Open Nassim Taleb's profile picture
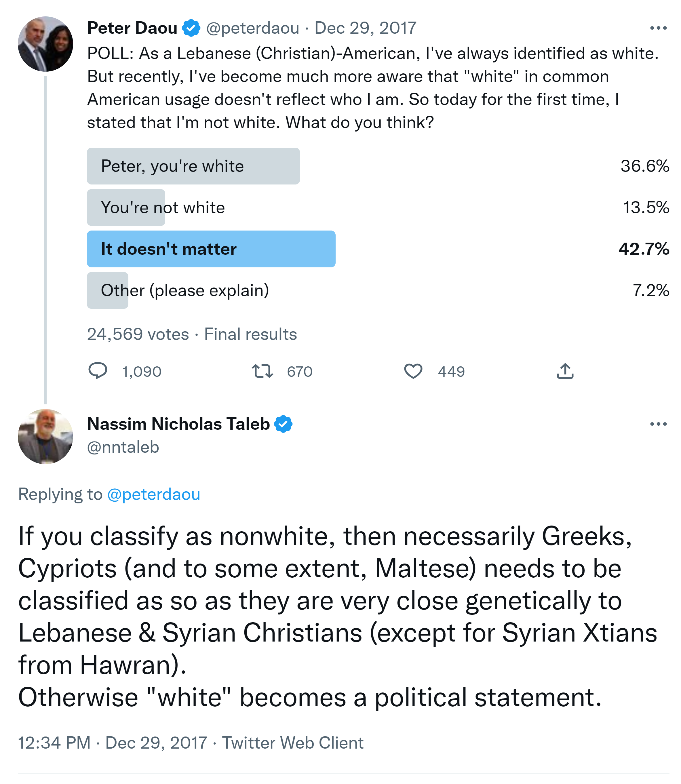This screenshot has height=784, width=681. 45,436
